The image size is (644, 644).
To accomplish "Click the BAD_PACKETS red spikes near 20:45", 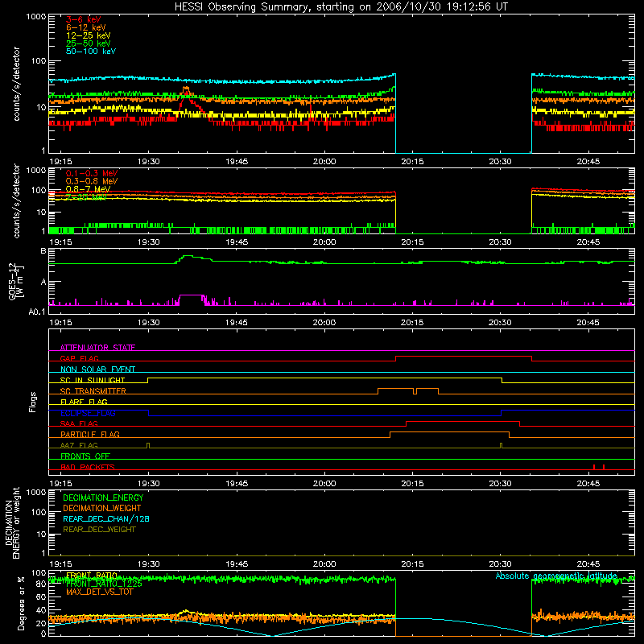I will [x=599, y=467].
